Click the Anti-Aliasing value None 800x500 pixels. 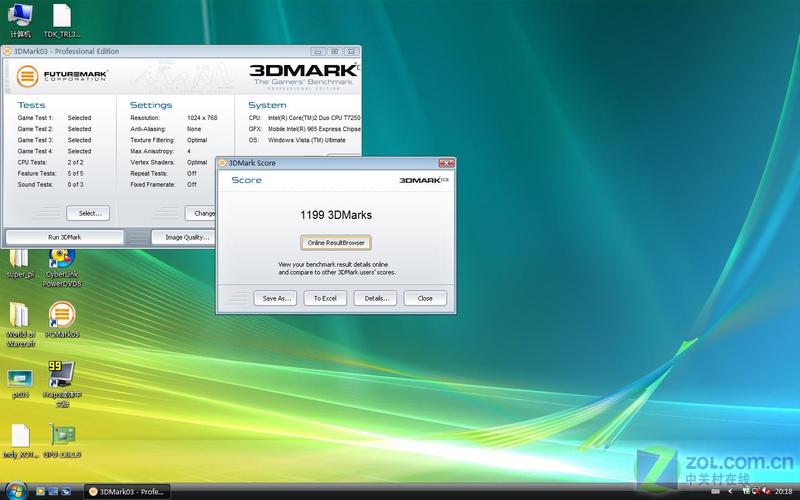pyautogui.click(x=194, y=129)
